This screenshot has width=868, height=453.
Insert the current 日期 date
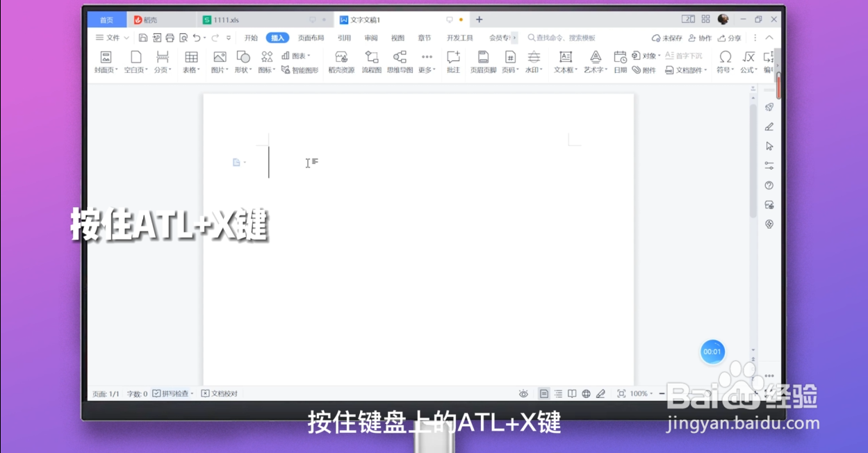tap(619, 61)
